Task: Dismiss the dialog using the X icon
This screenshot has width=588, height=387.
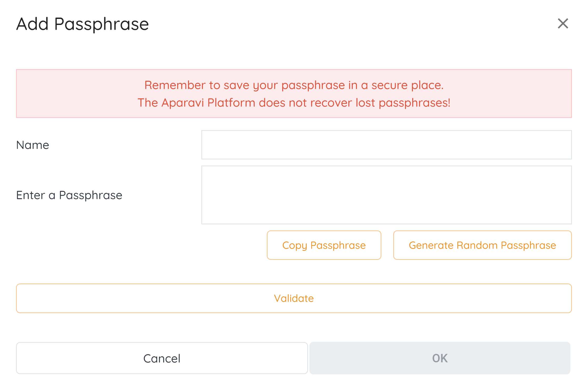Action: [563, 24]
